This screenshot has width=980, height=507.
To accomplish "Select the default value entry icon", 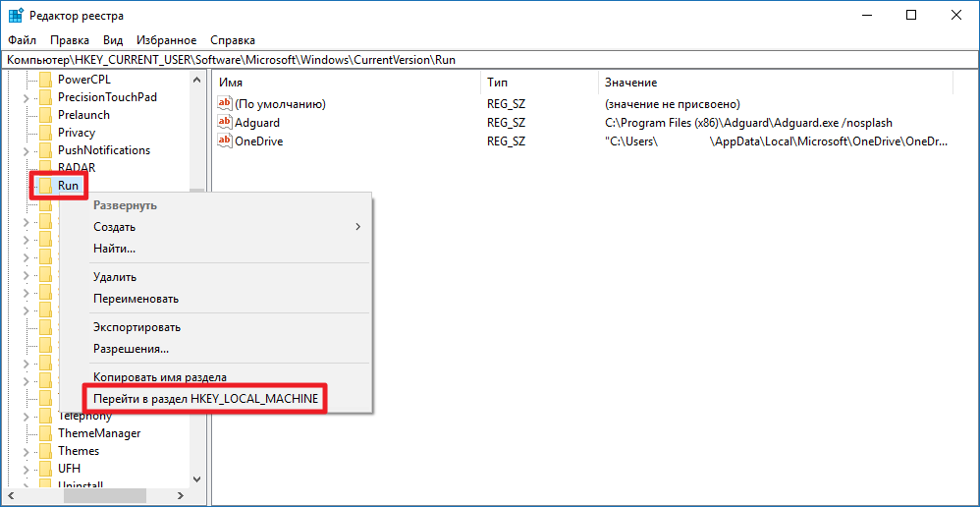I will coord(224,104).
